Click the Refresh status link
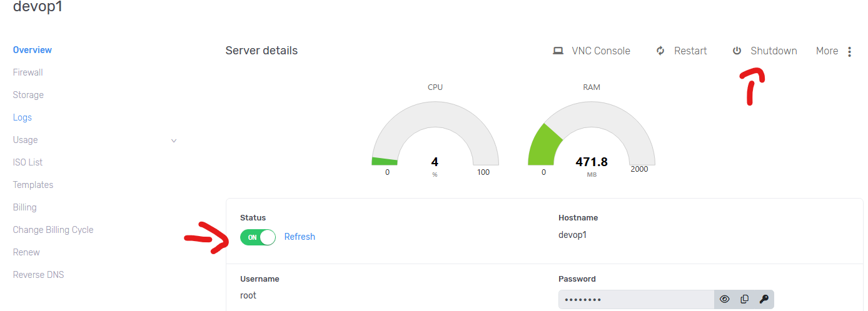 click(300, 237)
